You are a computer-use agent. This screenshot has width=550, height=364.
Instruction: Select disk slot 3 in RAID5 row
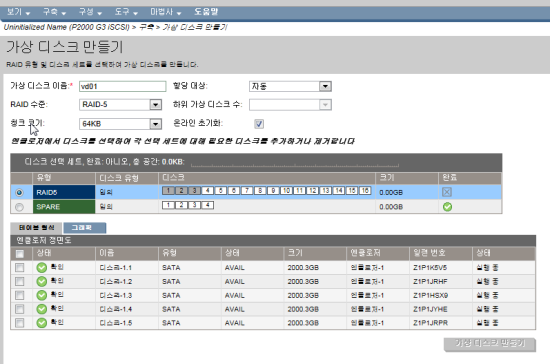point(194,190)
